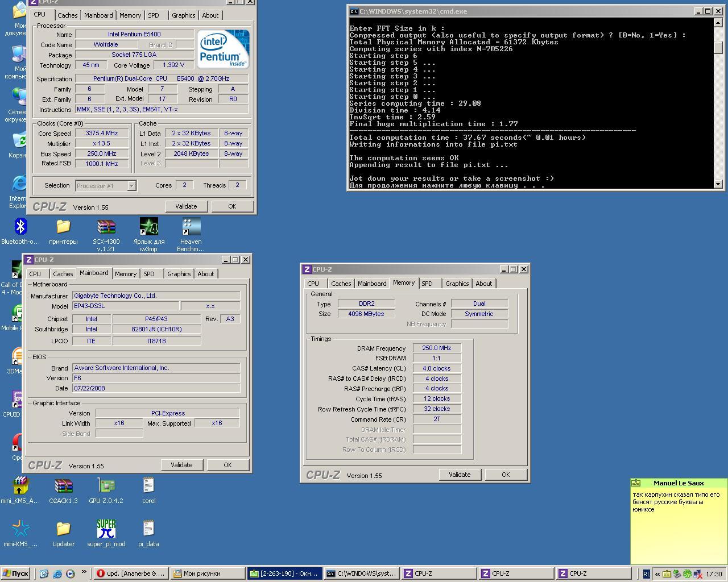The width and height of the screenshot is (728, 582).
Task: Click OK in the CPU tab window
Action: click(232, 206)
